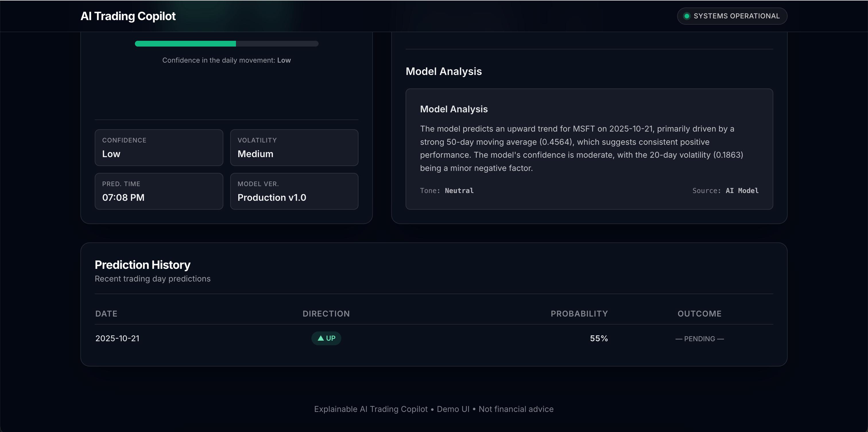Click the PENDING outcome label
The width and height of the screenshot is (868, 432).
coord(699,339)
